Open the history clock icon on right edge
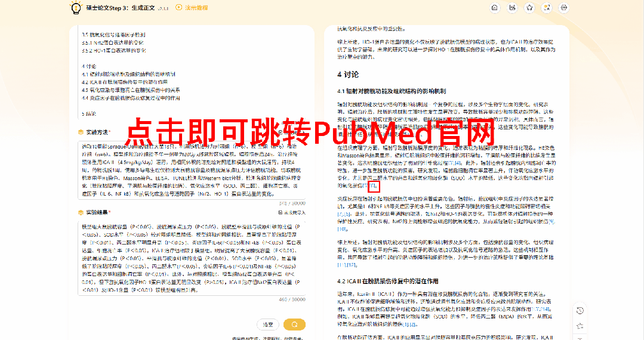The height and width of the screenshot is (340, 644). pyautogui.click(x=580, y=310)
